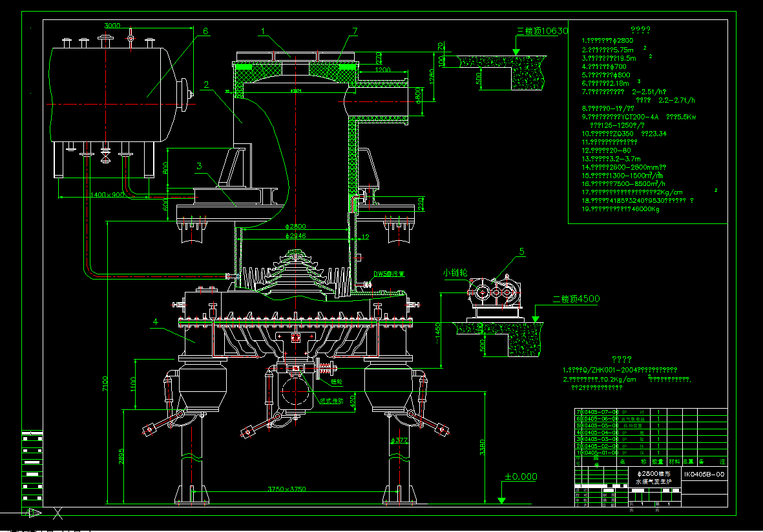Click spec line 9 with YCT200-4A
The width and height of the screenshot is (763, 532).
coord(639,117)
